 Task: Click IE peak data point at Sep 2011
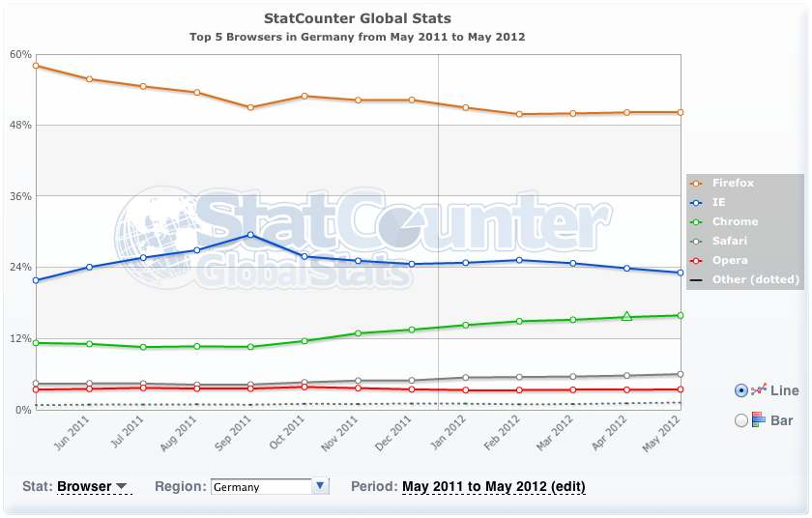(x=250, y=235)
